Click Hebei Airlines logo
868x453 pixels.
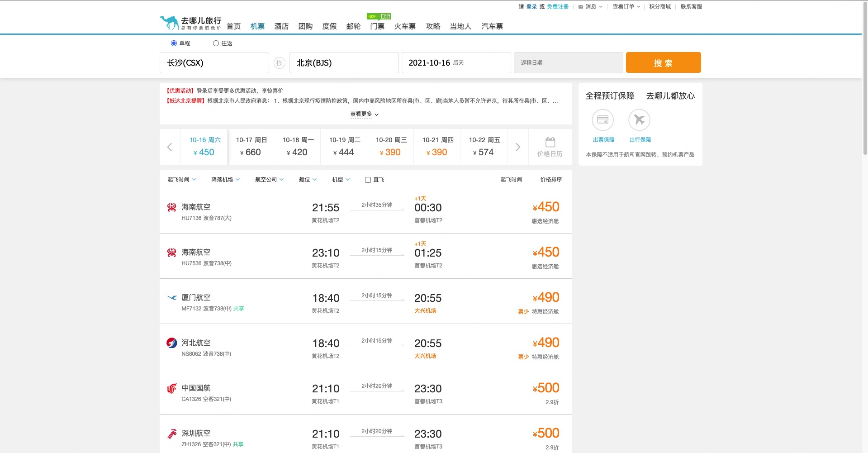[x=172, y=343]
